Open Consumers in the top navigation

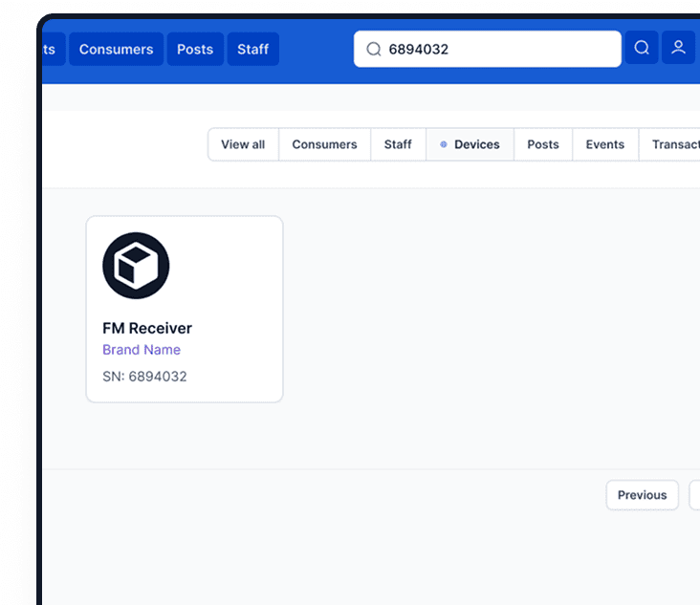(x=116, y=49)
